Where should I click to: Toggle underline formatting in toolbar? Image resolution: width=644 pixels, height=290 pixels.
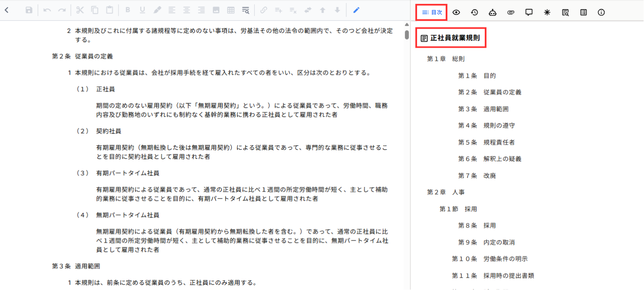[x=142, y=10]
